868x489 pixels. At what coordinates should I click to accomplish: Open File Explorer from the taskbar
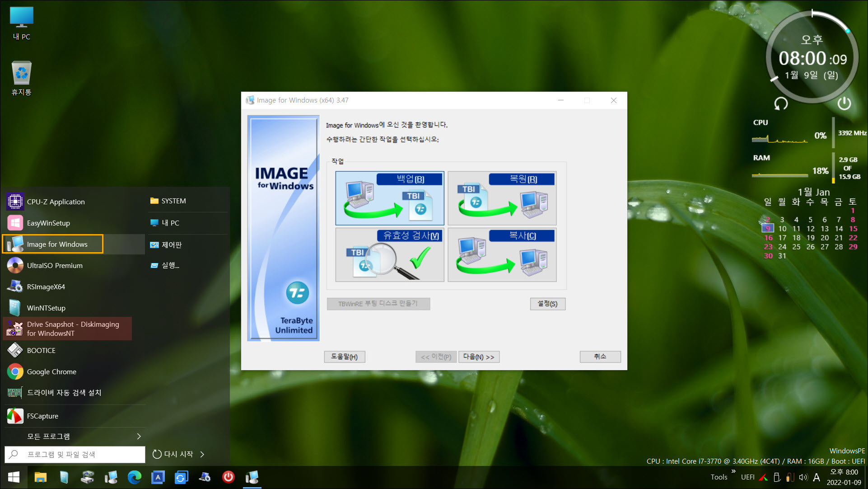coord(41,477)
